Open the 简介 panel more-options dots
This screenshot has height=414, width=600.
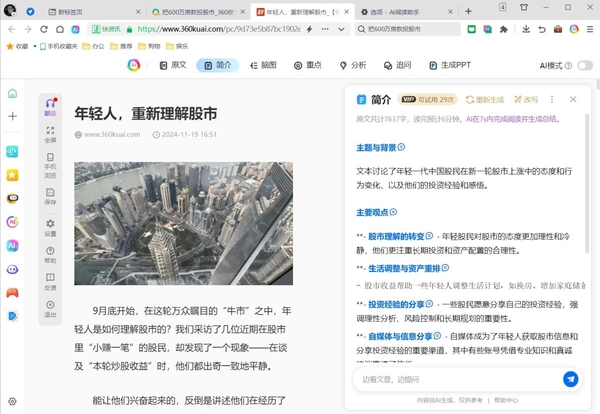coord(552,99)
